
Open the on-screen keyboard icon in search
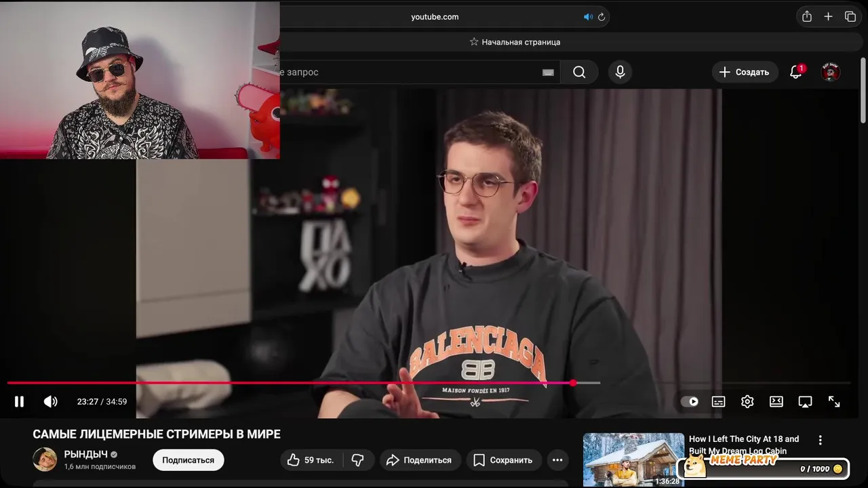[548, 73]
